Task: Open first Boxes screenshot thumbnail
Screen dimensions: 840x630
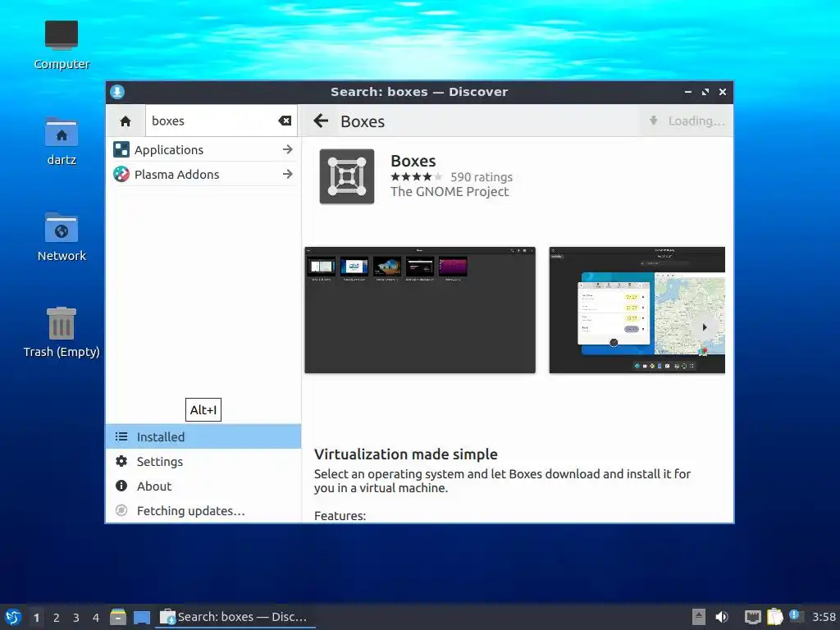Action: [x=420, y=310]
